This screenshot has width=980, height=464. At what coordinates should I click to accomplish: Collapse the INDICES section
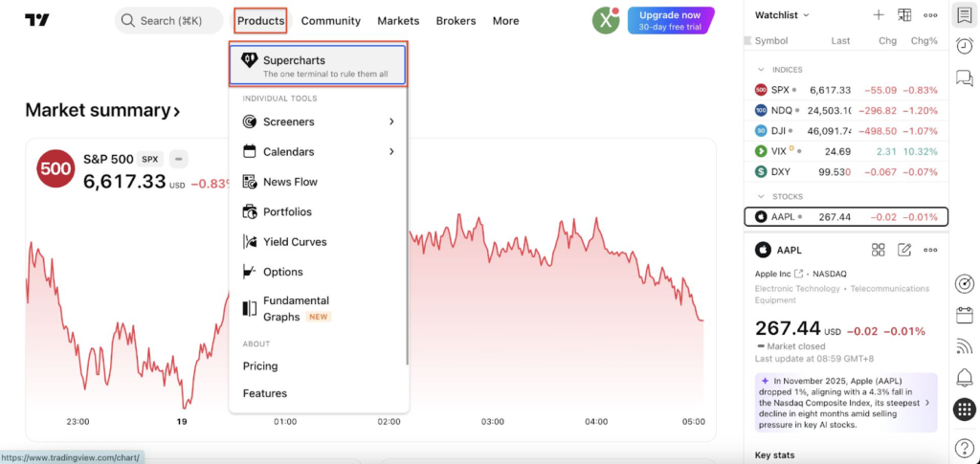coord(761,70)
